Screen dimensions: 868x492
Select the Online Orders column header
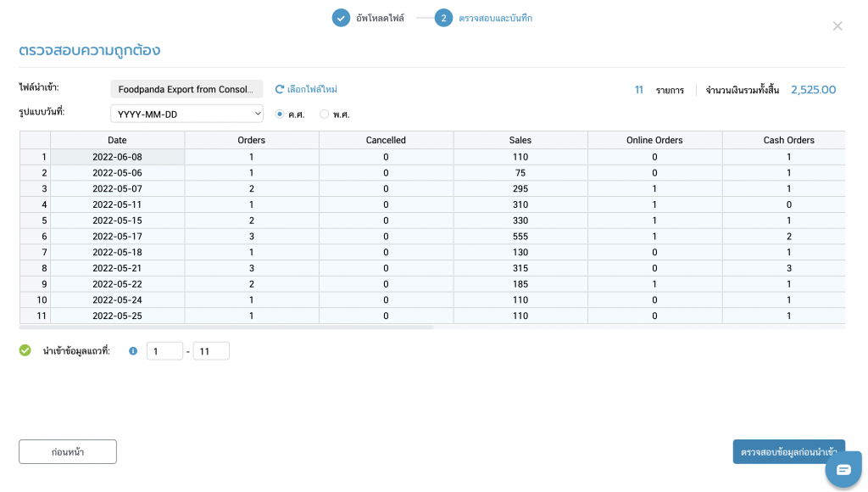pos(654,140)
